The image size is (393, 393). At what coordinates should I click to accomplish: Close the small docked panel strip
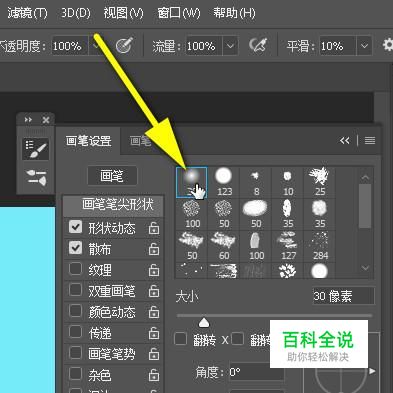pos(46,120)
